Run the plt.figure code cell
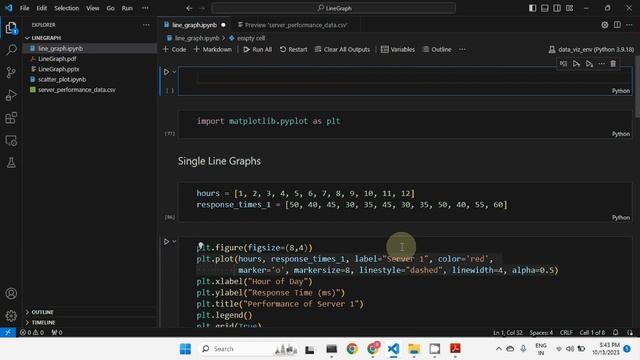The height and width of the screenshot is (360, 640). tap(167, 242)
